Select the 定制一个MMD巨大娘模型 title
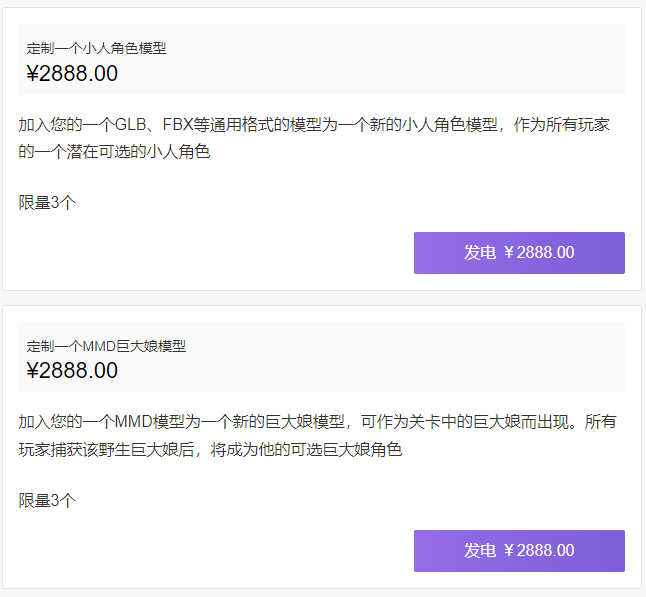Image resolution: width=646 pixels, height=597 pixels. [x=106, y=346]
